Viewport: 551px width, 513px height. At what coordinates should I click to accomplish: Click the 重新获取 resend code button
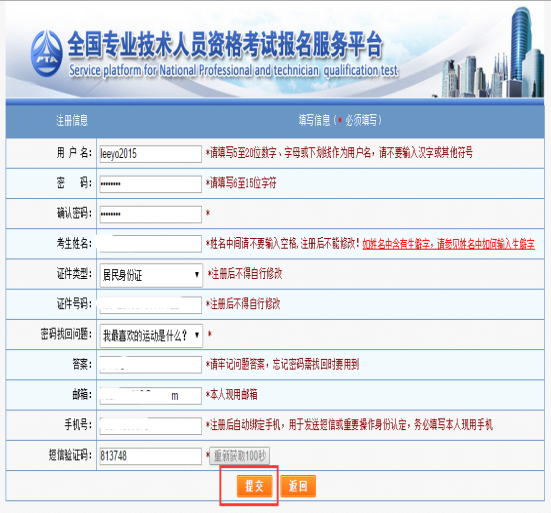click(x=240, y=456)
